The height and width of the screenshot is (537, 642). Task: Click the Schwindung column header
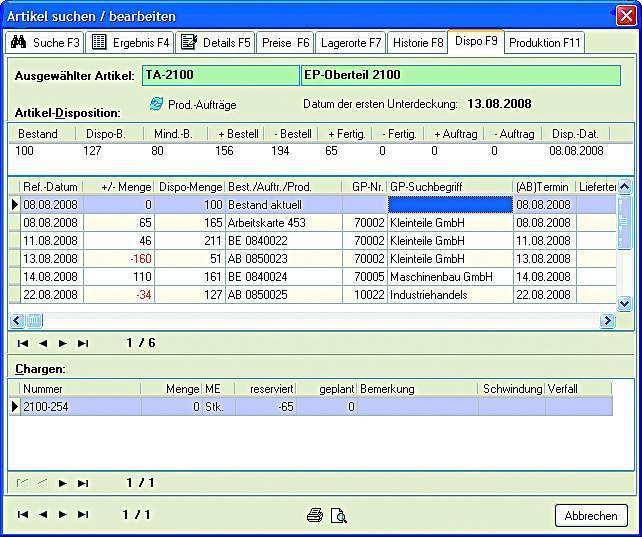pos(512,389)
